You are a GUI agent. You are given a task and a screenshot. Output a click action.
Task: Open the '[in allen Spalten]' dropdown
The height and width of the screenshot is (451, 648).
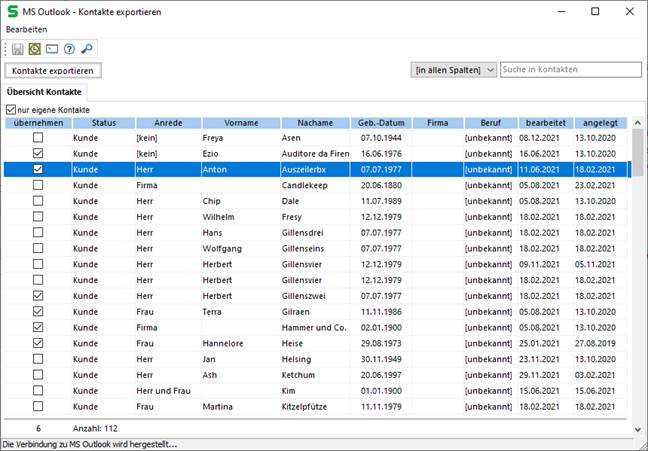coord(454,70)
